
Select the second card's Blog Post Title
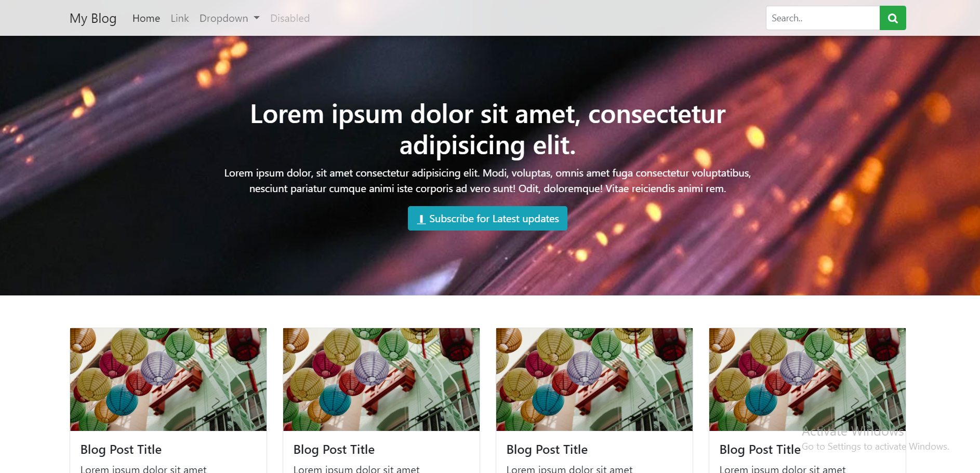pyautogui.click(x=334, y=450)
